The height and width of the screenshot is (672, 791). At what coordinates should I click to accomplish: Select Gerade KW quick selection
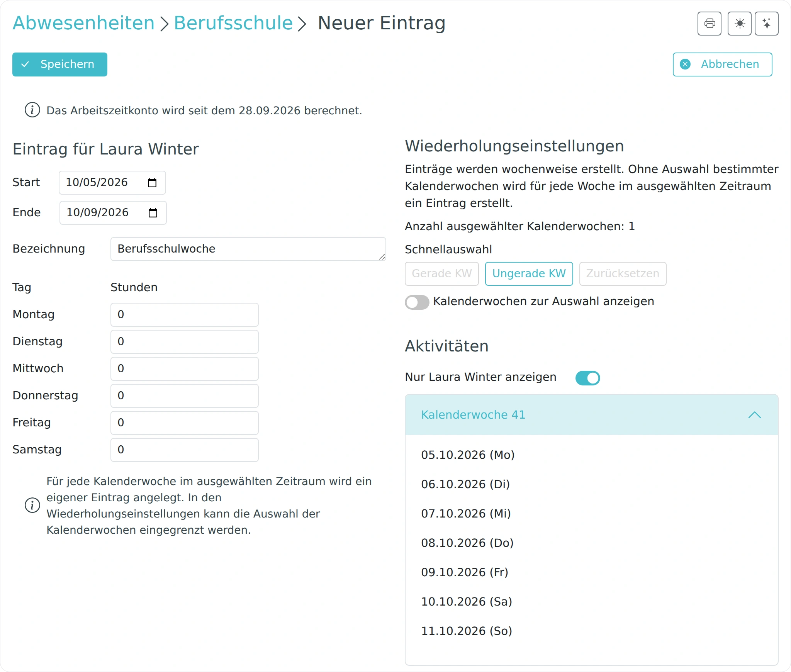click(x=441, y=274)
